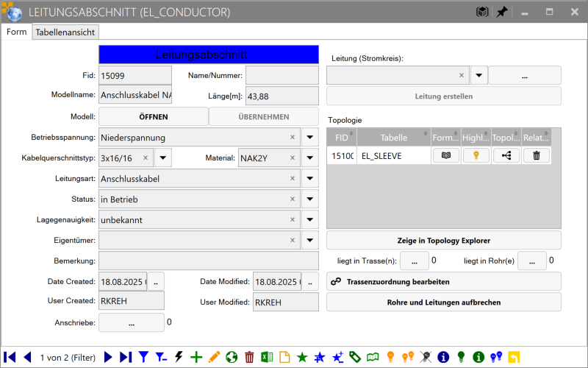
Task: Open the Leitungsart dropdown
Action: [x=309, y=178]
